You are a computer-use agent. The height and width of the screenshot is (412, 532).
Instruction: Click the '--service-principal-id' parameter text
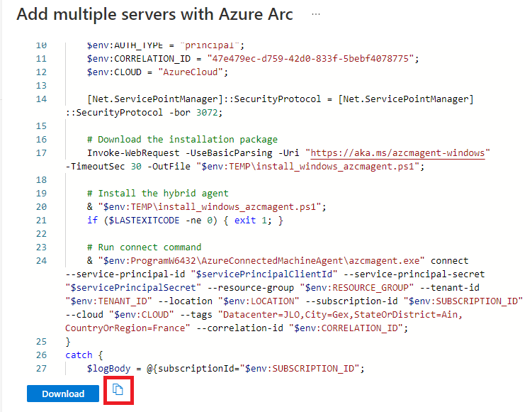(125, 274)
